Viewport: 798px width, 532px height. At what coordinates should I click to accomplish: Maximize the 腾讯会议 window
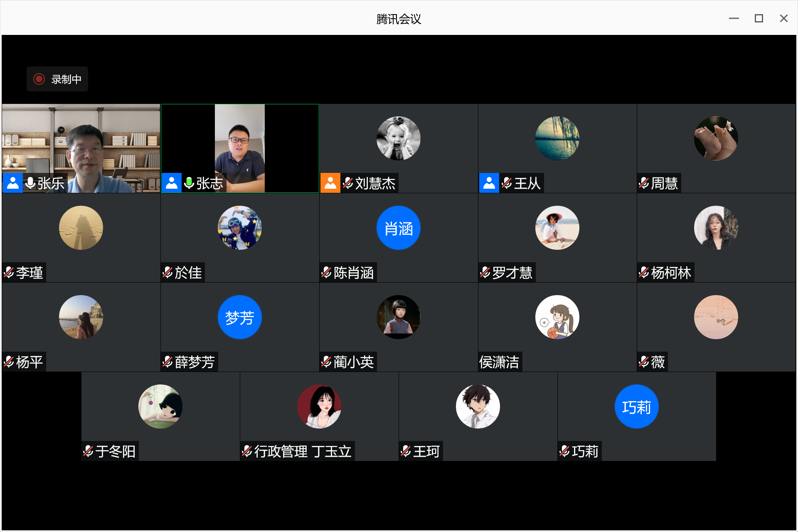point(759,19)
